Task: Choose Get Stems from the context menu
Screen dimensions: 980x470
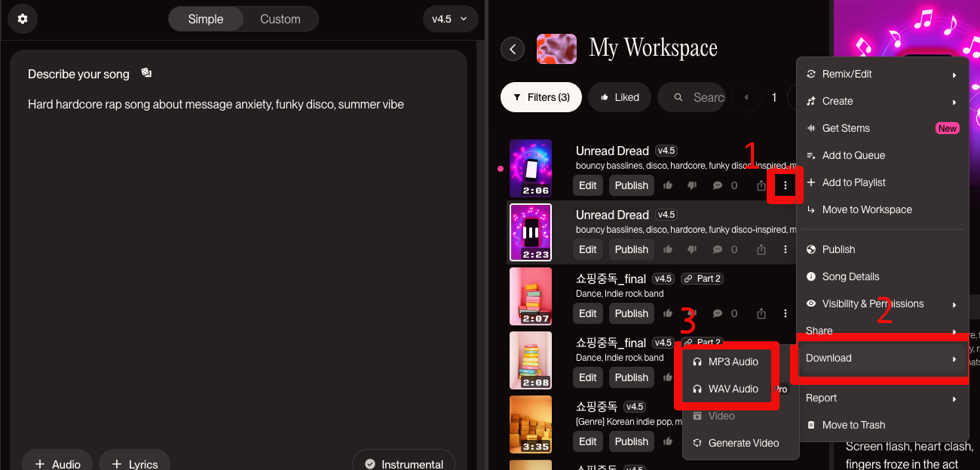Action: (882, 128)
